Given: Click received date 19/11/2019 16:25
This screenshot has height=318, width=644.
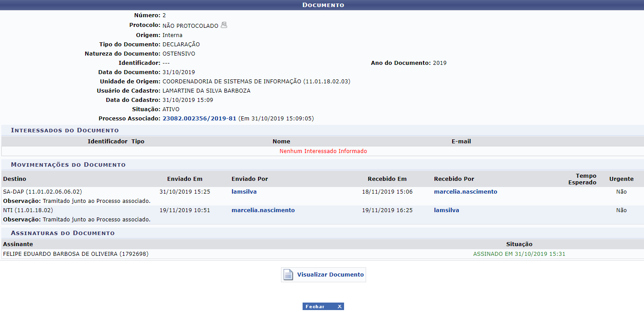Looking at the screenshot, I should 387,210.
